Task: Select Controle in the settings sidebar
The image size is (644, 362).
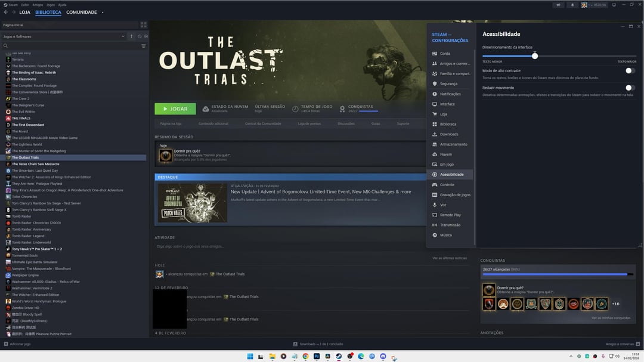Action: click(x=447, y=185)
